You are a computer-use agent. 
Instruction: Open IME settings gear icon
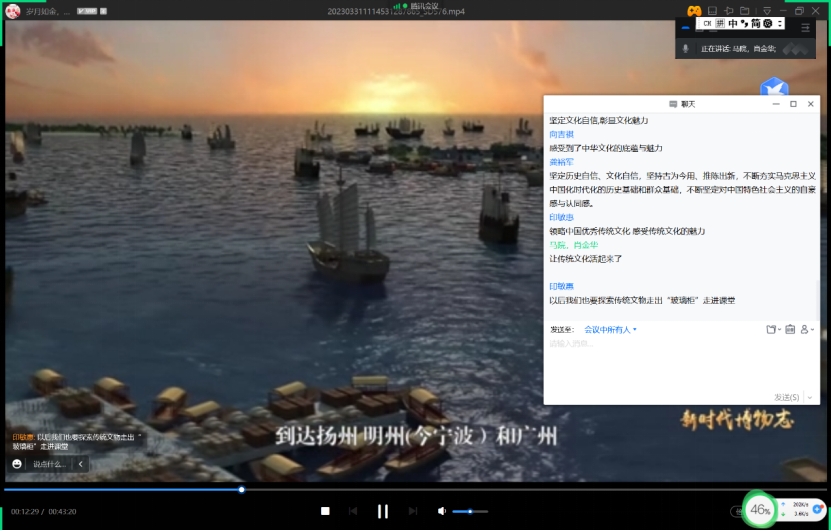(x=767, y=23)
